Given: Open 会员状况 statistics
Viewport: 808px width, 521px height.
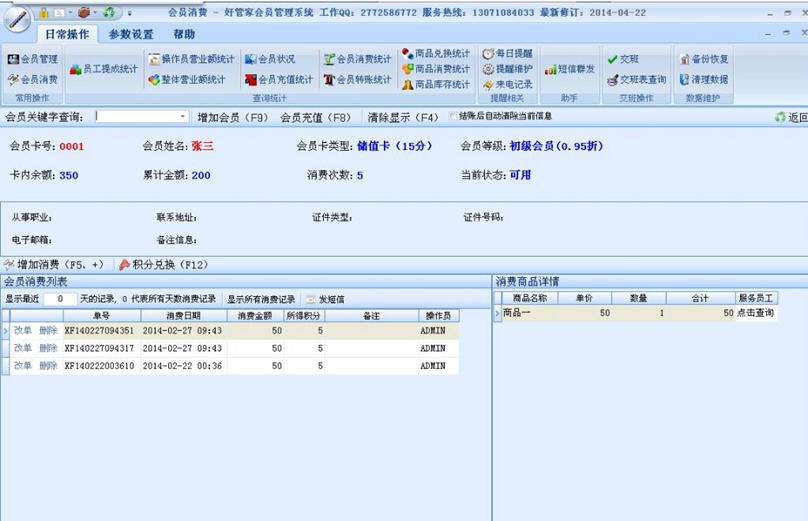Looking at the screenshot, I should (x=270, y=59).
